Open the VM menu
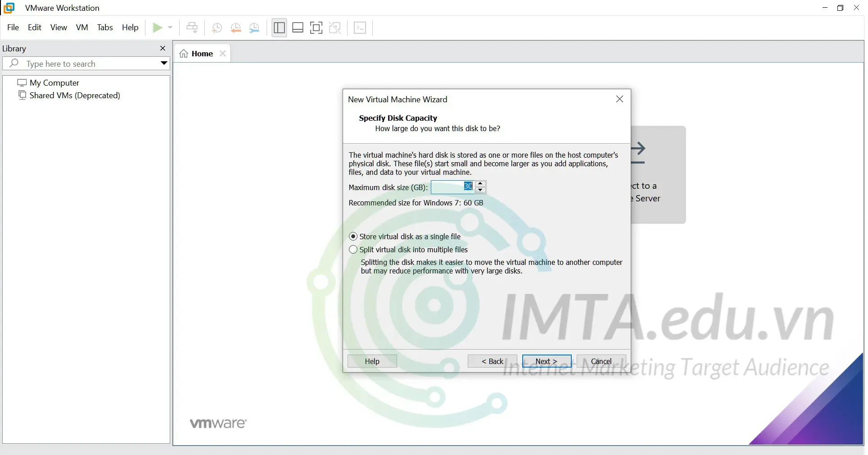 pos(82,27)
